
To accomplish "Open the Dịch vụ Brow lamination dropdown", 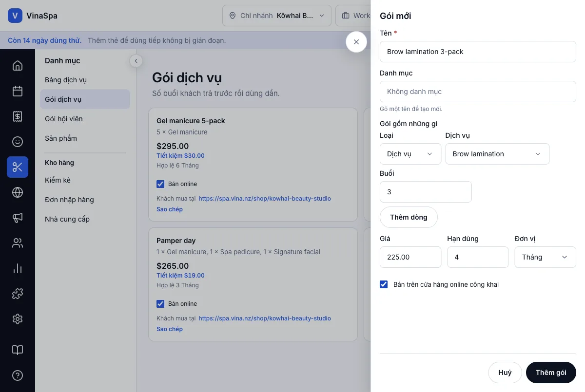I will [x=497, y=154].
